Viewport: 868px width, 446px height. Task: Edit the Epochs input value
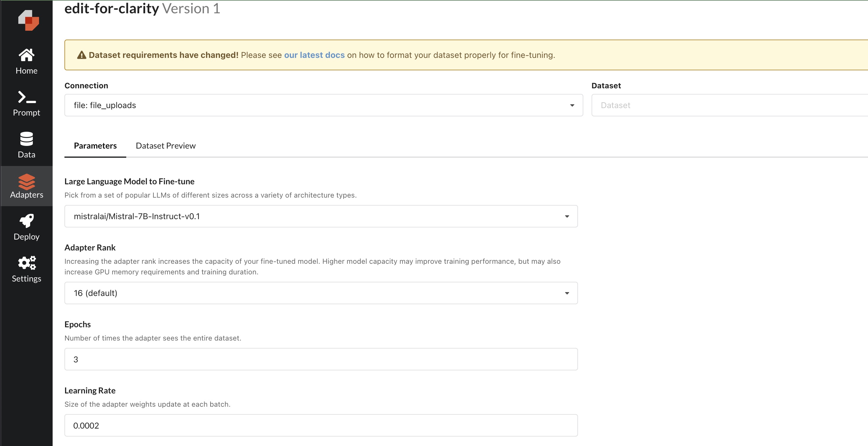pyautogui.click(x=320, y=359)
